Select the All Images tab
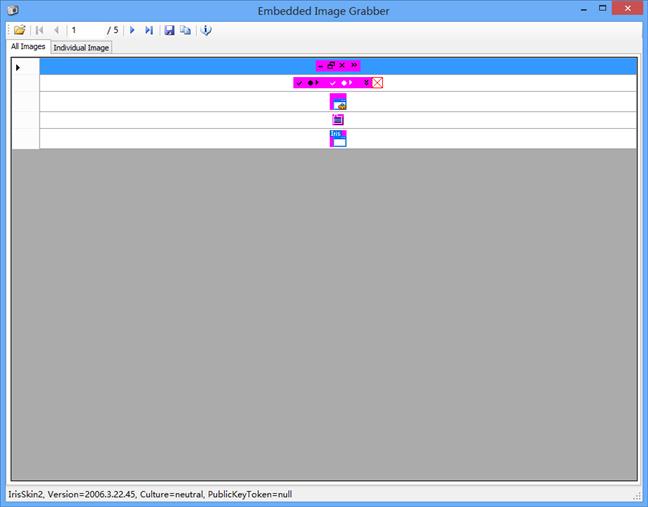Screen dimensions: 648x507 pos(28,46)
